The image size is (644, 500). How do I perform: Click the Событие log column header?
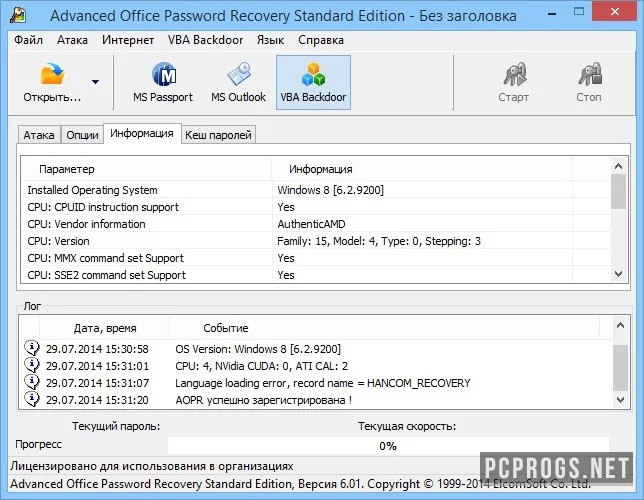pyautogui.click(x=385, y=328)
